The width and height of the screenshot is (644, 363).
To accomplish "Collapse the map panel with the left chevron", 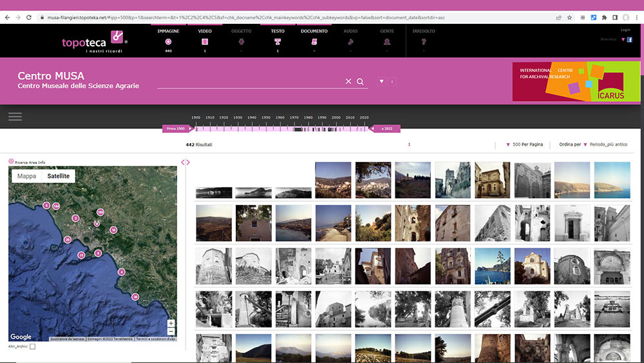I will tap(183, 162).
